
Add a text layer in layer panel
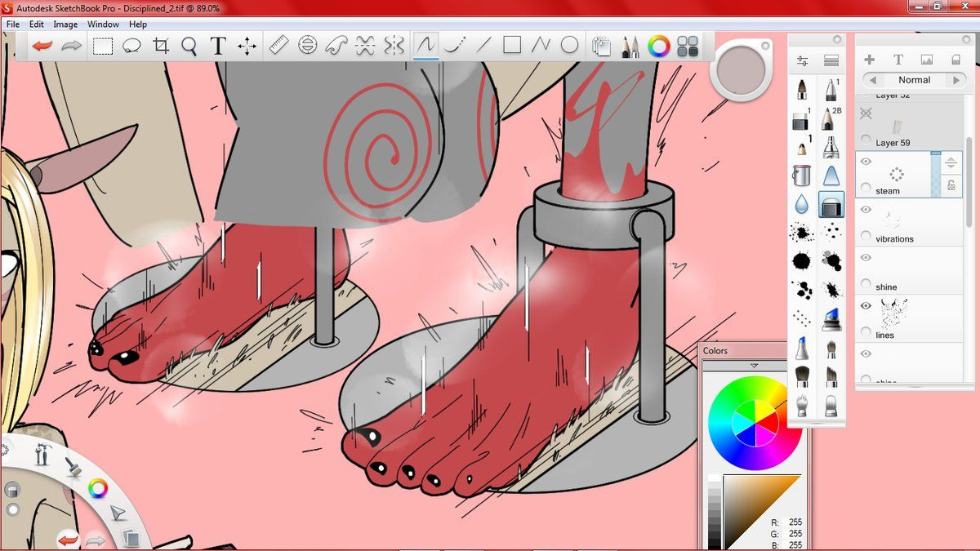[x=898, y=60]
